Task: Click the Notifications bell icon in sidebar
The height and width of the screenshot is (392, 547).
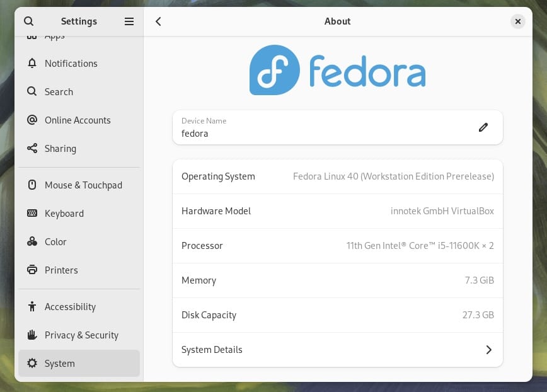Action: point(32,64)
